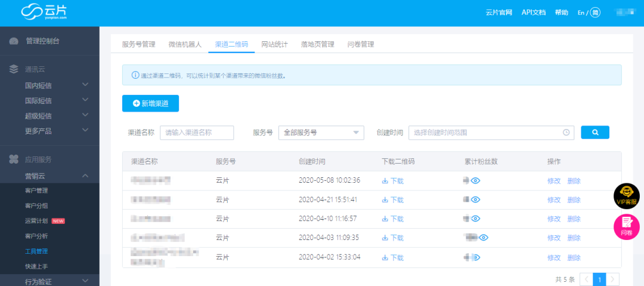Switch language with the 简 circle icon
Viewport: 644px width, 286px height.
[595, 13]
